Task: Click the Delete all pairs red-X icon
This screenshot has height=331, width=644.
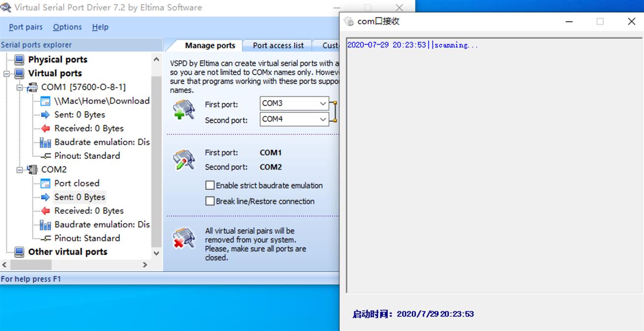Action: point(184,238)
